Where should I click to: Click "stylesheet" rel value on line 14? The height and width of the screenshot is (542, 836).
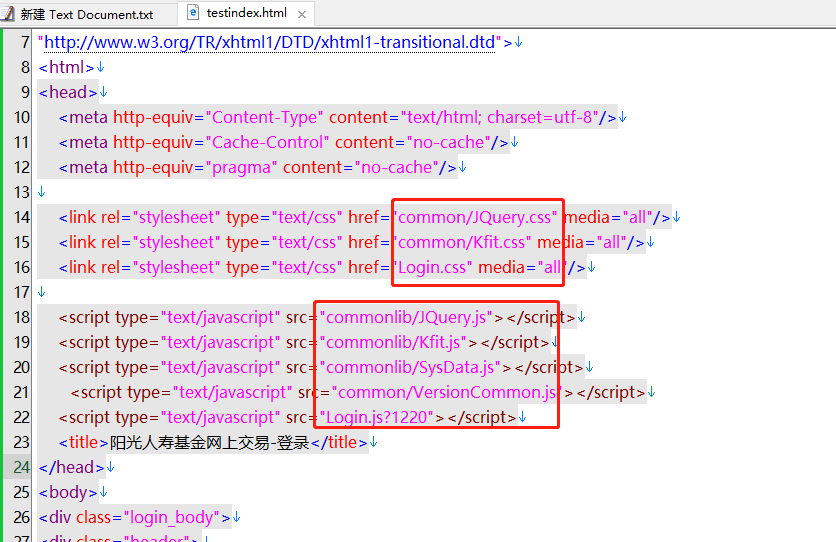coord(176,217)
